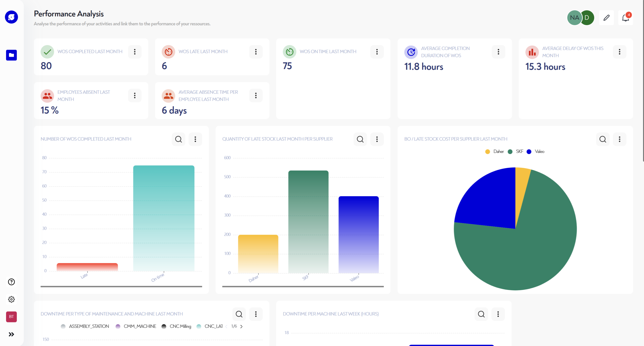
Task: Click the pencil edit dashboard icon
Action: pos(606,18)
